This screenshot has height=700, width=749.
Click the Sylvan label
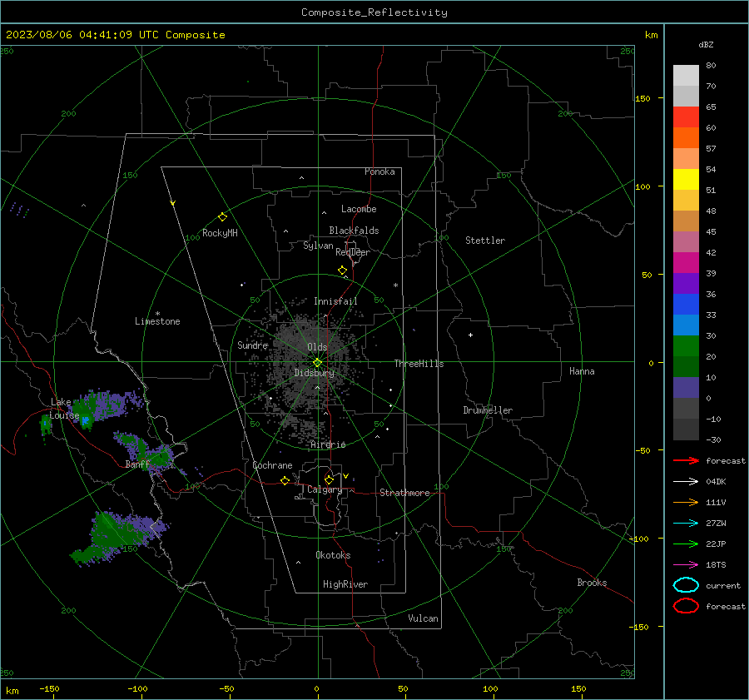point(318,246)
